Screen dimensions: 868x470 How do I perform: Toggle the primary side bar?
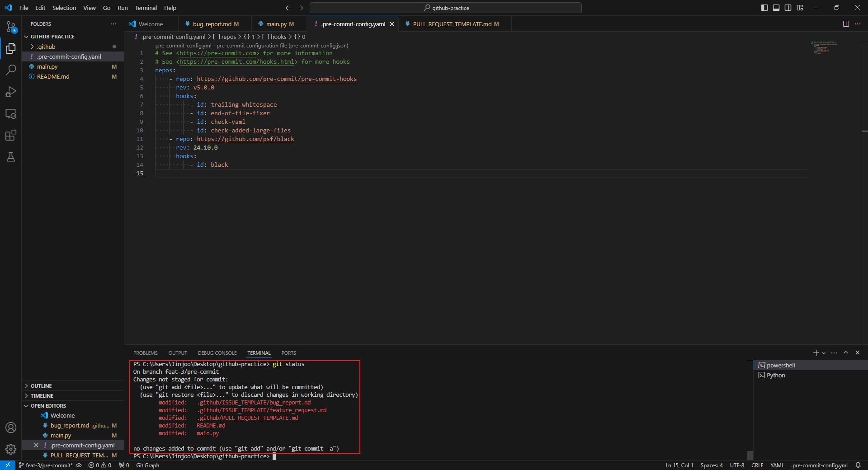[x=764, y=8]
